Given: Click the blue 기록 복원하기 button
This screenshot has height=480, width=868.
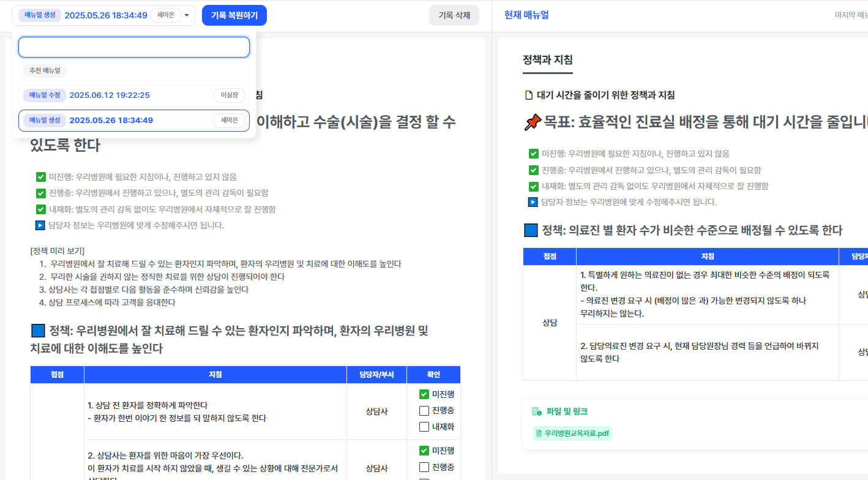Looking at the screenshot, I should [x=234, y=15].
